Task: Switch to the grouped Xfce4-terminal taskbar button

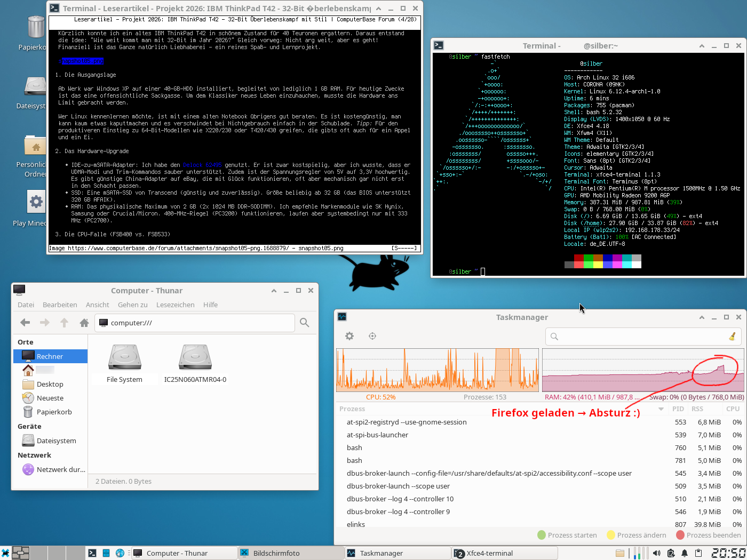Action: (504, 553)
